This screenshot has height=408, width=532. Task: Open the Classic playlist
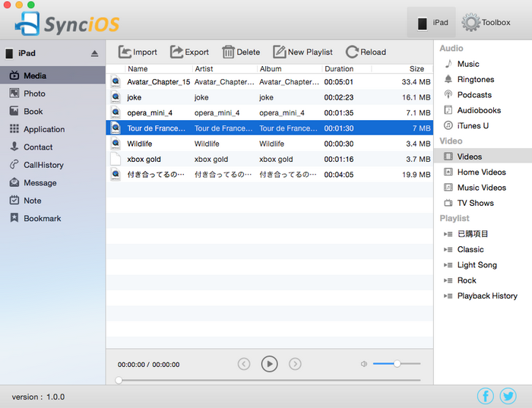[x=483, y=249]
